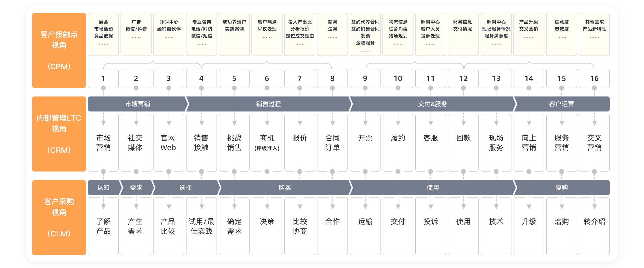Open the 挑战销售 card
Image resolution: width=644 pixels, height=268 pixels.
(x=234, y=143)
